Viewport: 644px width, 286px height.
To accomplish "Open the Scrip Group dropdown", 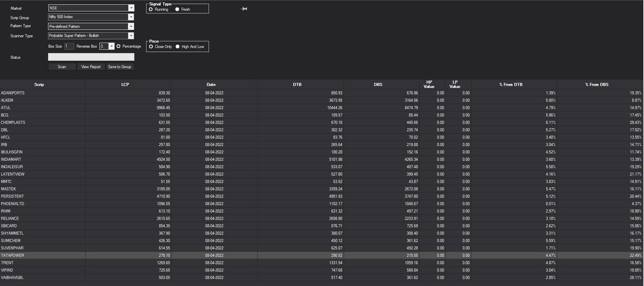I will 131,17.
